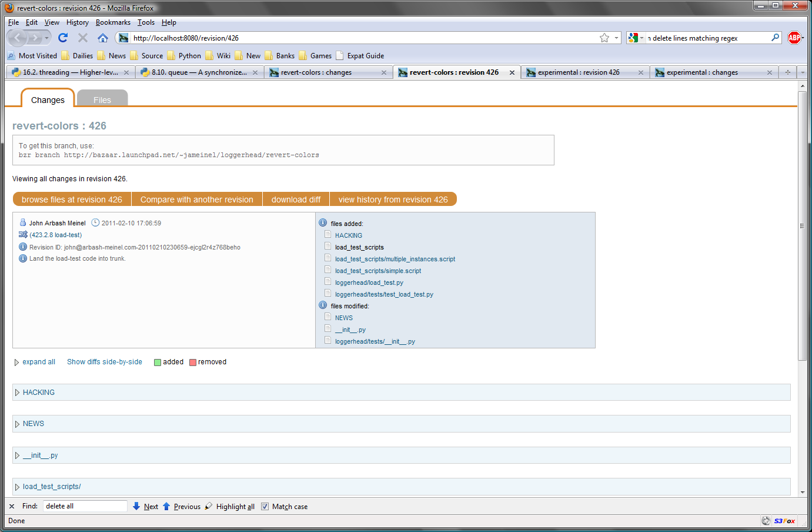Click the green added color swatch
Image resolution: width=812 pixels, height=532 pixels.
point(158,363)
